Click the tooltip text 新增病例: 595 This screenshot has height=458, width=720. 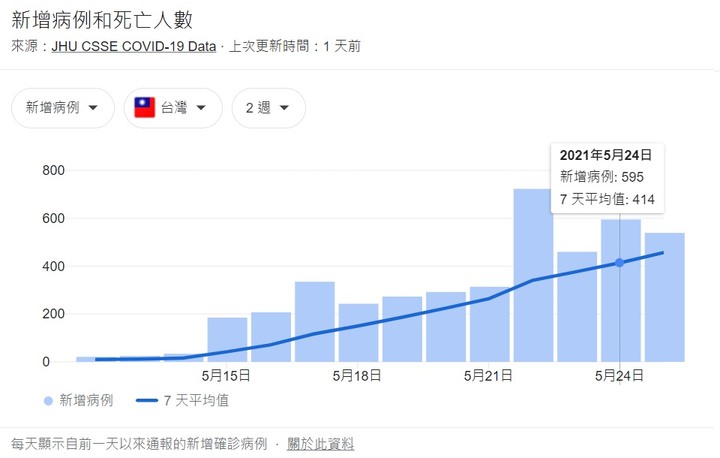[x=602, y=177]
